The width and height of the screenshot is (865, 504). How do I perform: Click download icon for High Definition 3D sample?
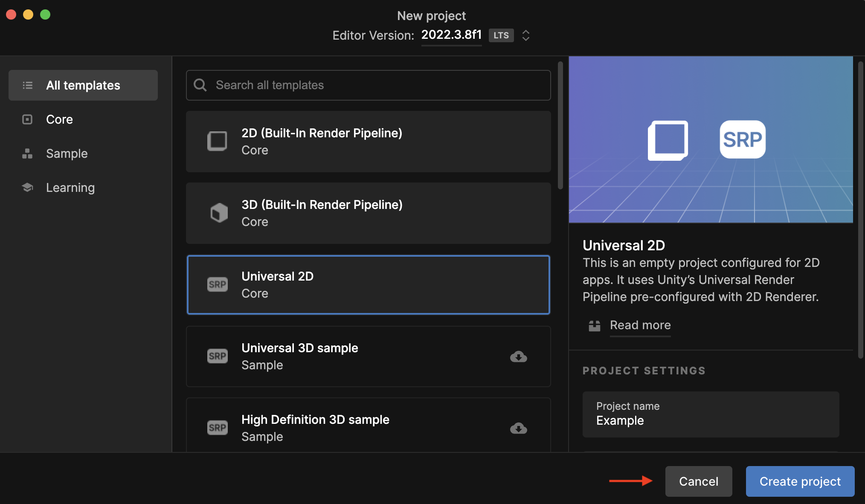[518, 428]
